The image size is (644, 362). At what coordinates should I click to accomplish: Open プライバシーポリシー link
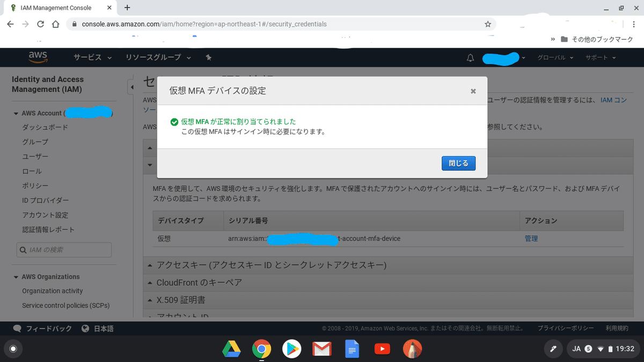pos(566,329)
